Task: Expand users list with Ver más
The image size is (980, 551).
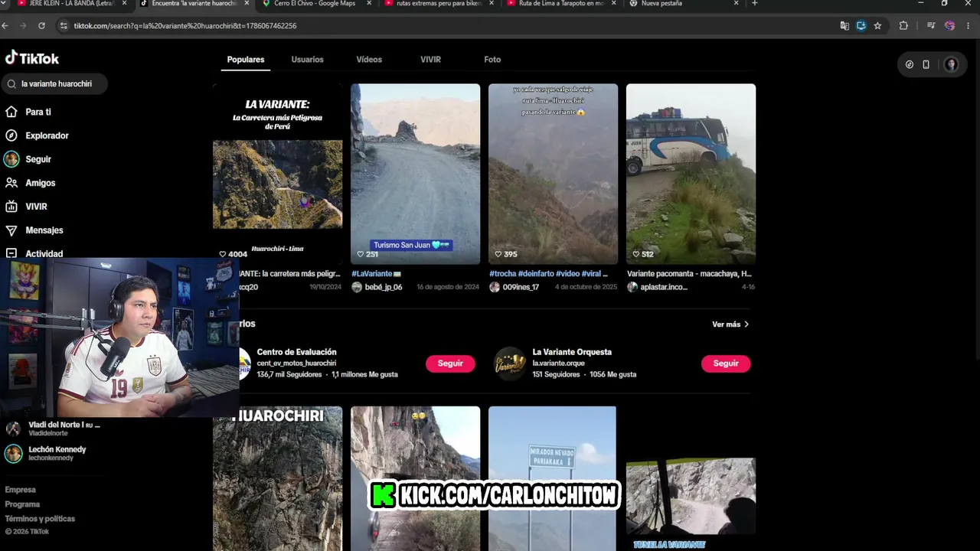Action: coord(730,324)
